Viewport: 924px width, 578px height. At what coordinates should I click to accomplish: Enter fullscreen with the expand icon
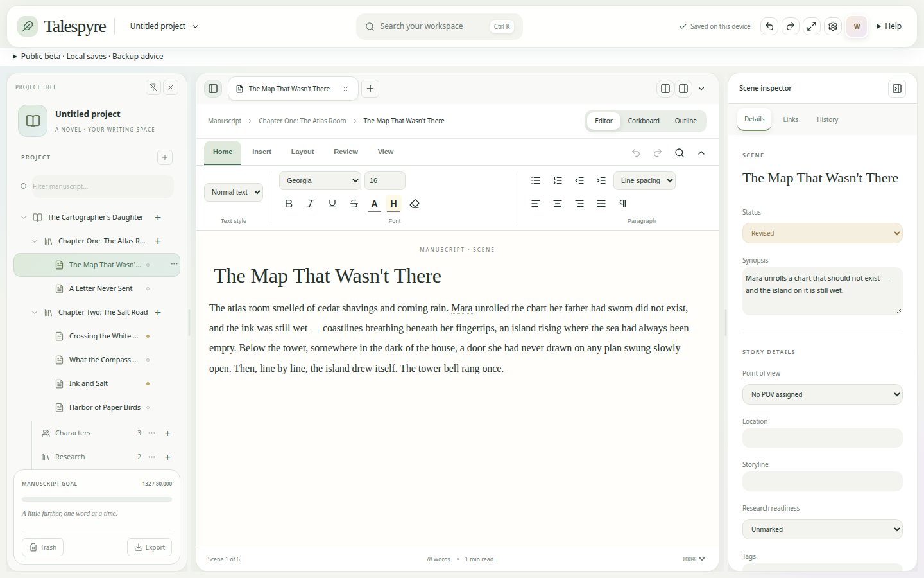812,26
